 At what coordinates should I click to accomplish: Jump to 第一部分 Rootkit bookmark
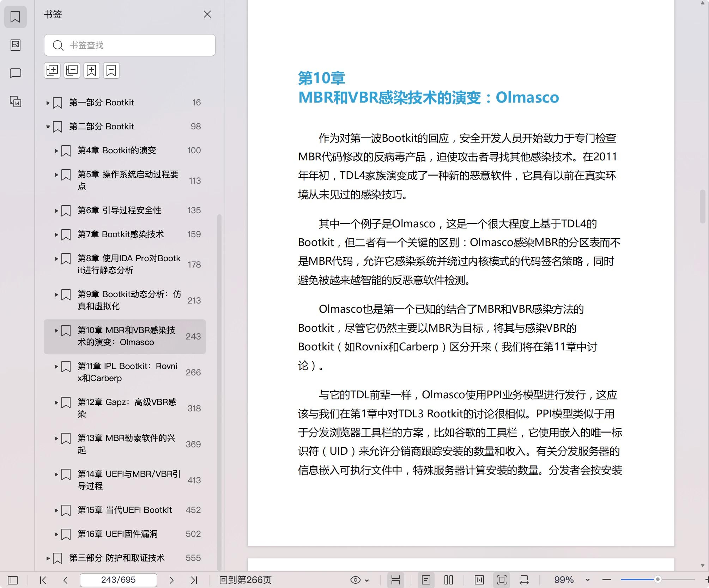pyautogui.click(x=102, y=103)
